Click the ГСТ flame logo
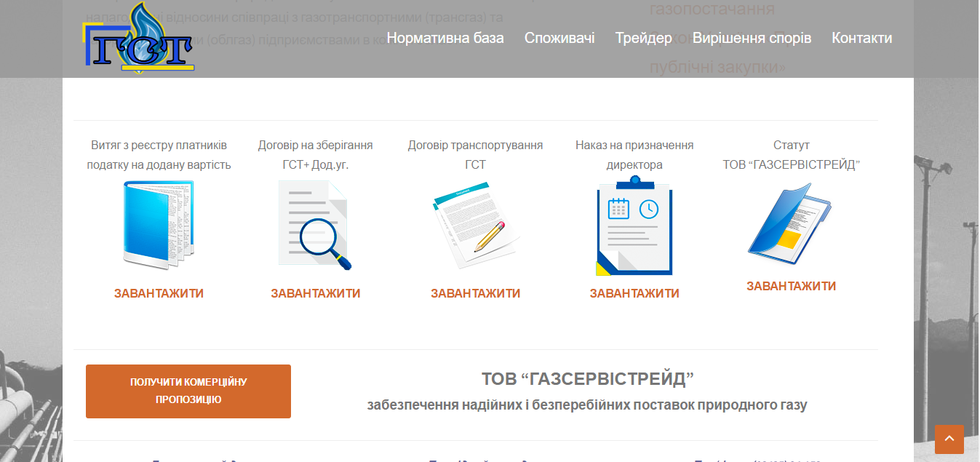The image size is (980, 462). tap(139, 39)
